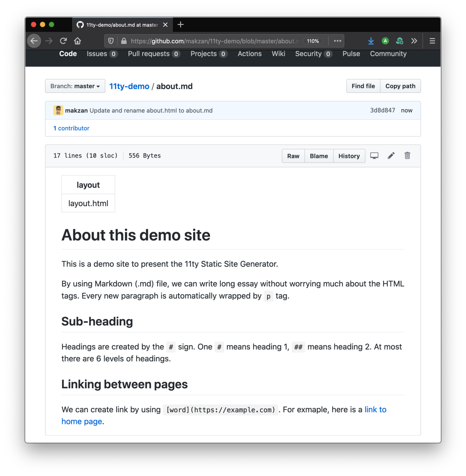466x476 pixels.
Task: Click the browser address bar URL
Action: click(x=215, y=41)
